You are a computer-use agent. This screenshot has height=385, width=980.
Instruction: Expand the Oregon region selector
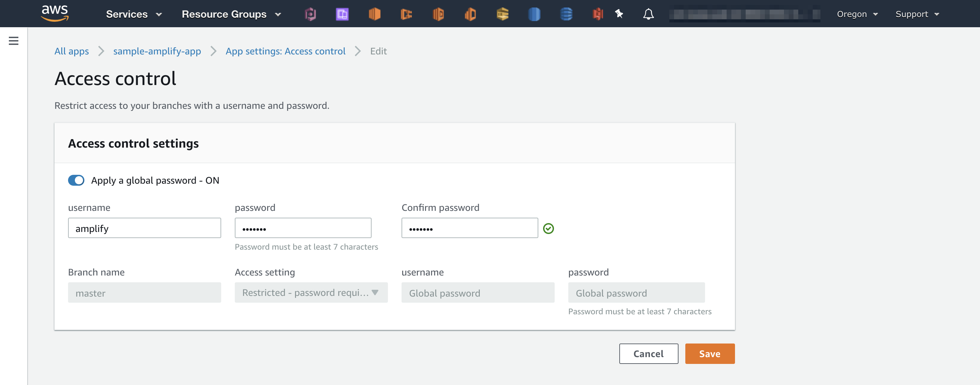(x=857, y=14)
